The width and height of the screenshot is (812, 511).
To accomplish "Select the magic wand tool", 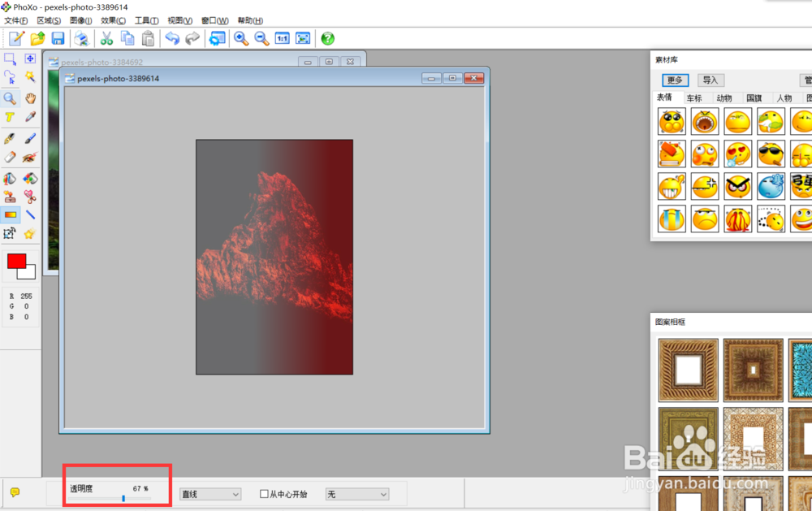I will click(30, 77).
